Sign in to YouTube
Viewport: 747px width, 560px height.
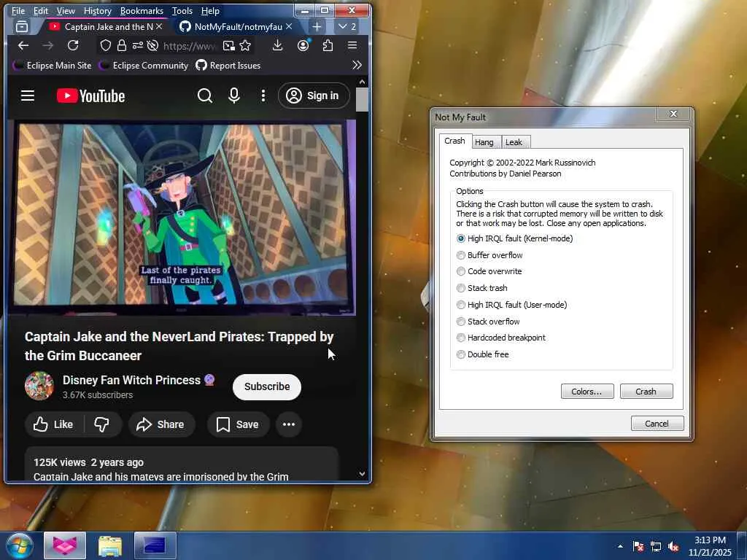point(314,96)
